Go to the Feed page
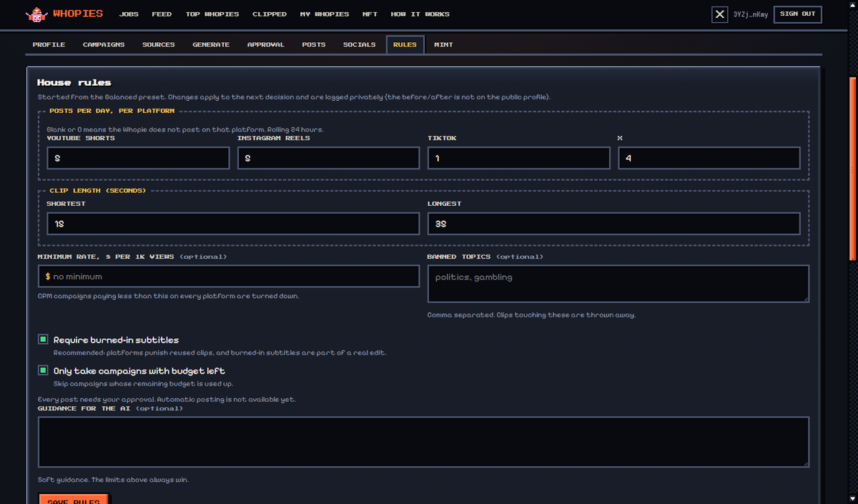 [x=162, y=14]
